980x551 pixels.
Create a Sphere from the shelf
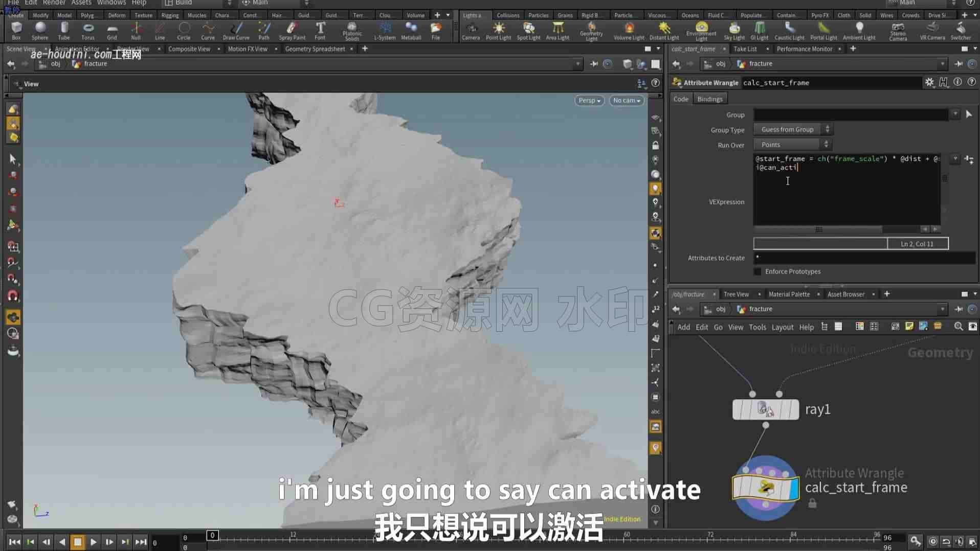point(39,31)
